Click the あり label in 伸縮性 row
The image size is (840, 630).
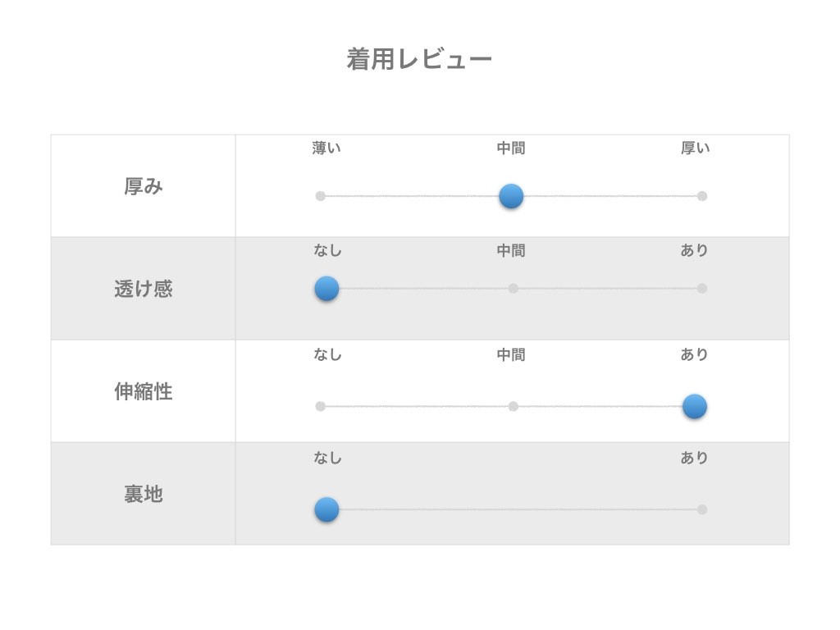(x=695, y=354)
